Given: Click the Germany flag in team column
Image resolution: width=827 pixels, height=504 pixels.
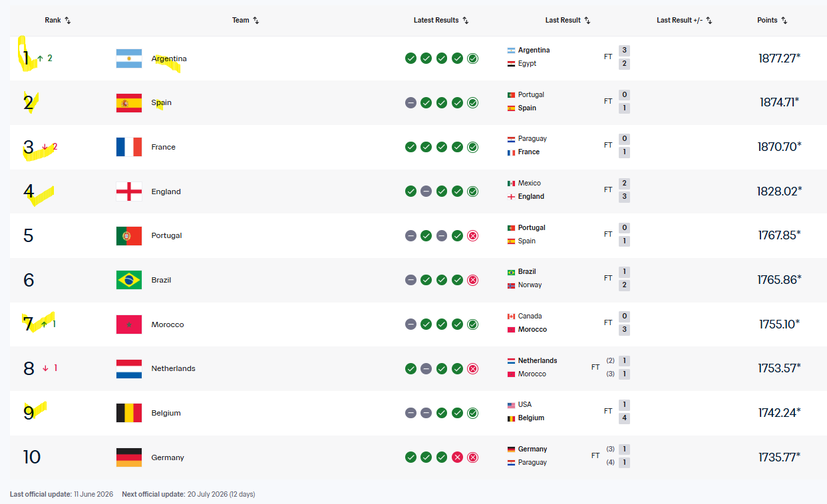Looking at the screenshot, I should (129, 457).
